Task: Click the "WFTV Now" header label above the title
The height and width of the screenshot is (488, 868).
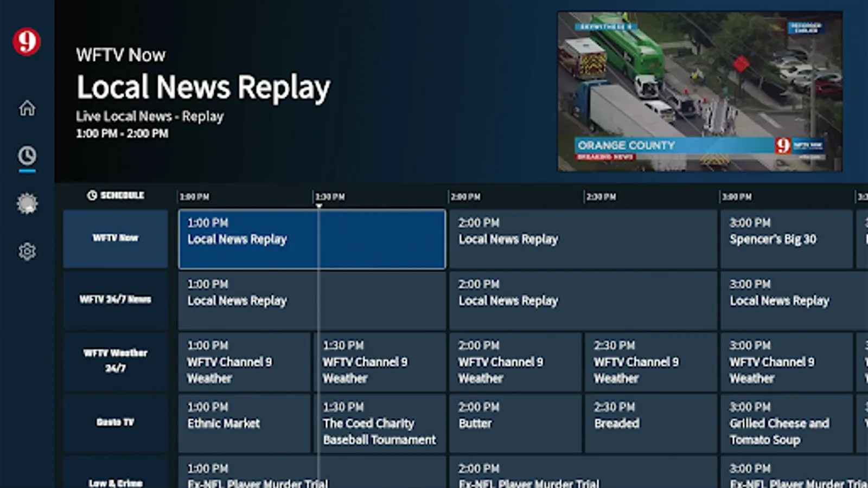Action: pyautogui.click(x=120, y=55)
